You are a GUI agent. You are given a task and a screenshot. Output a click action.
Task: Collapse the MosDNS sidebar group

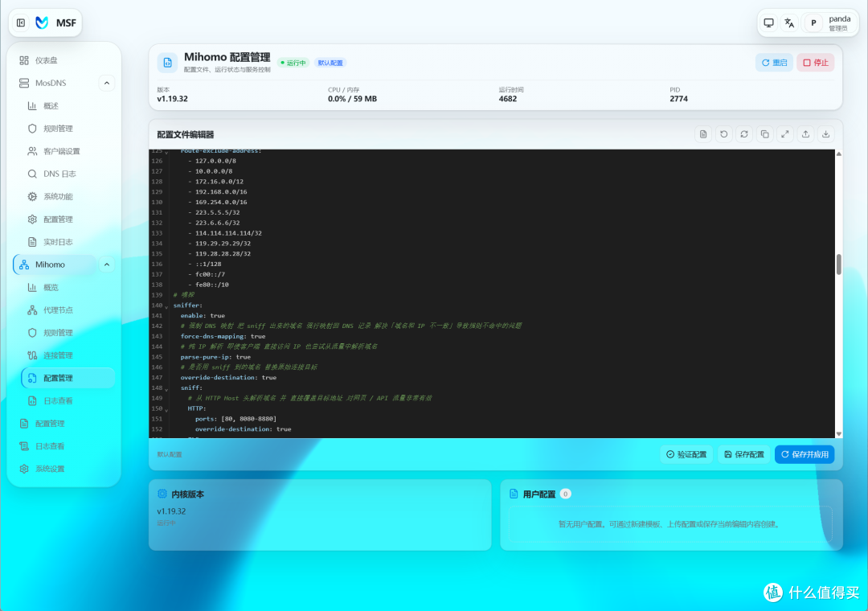[107, 83]
